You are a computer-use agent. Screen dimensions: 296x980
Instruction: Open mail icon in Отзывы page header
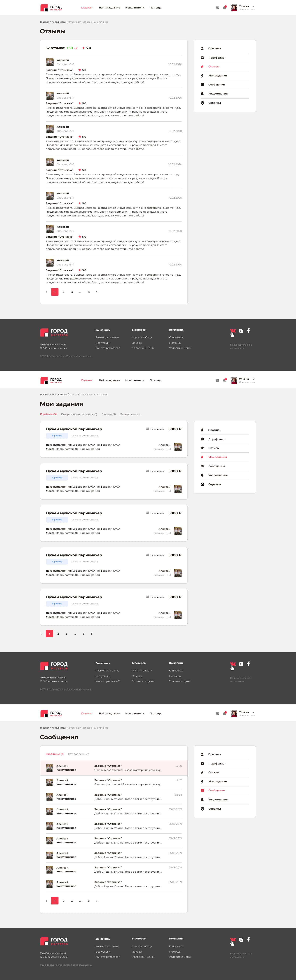coord(218,8)
